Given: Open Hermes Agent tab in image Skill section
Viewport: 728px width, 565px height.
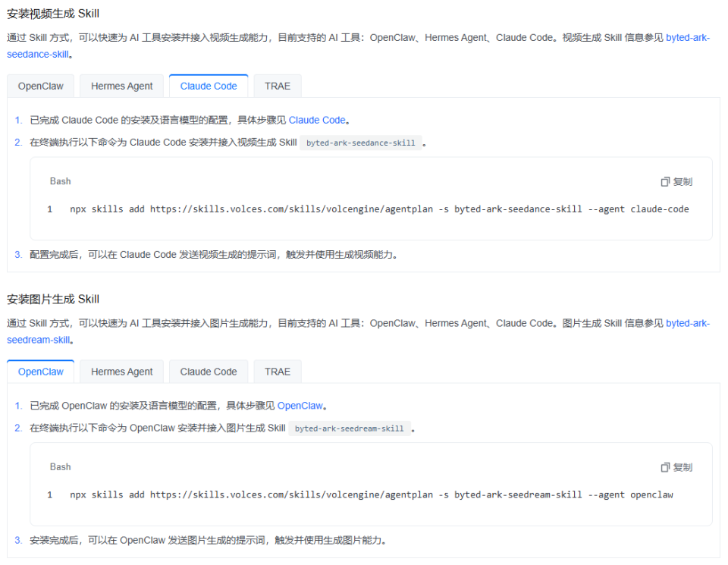Looking at the screenshot, I should (121, 372).
